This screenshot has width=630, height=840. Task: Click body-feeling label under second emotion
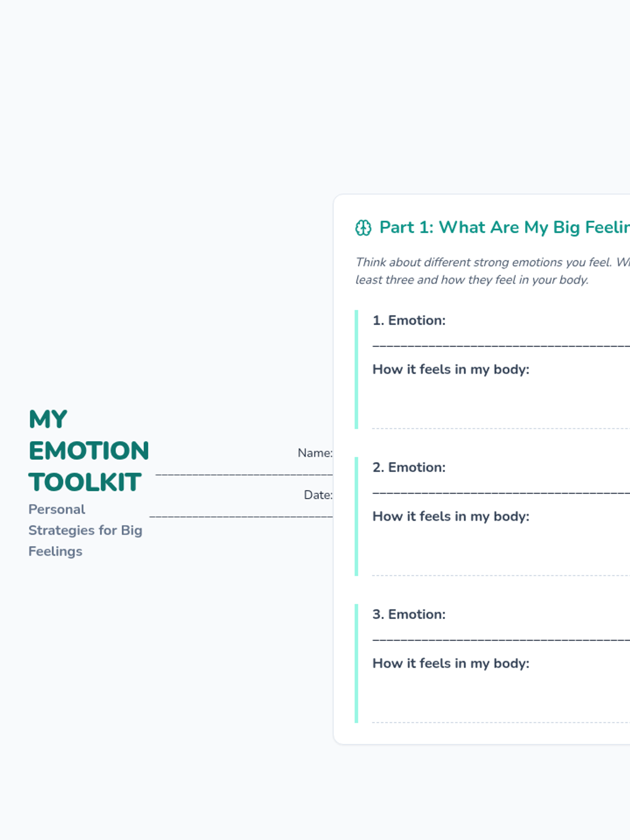pyautogui.click(x=451, y=517)
